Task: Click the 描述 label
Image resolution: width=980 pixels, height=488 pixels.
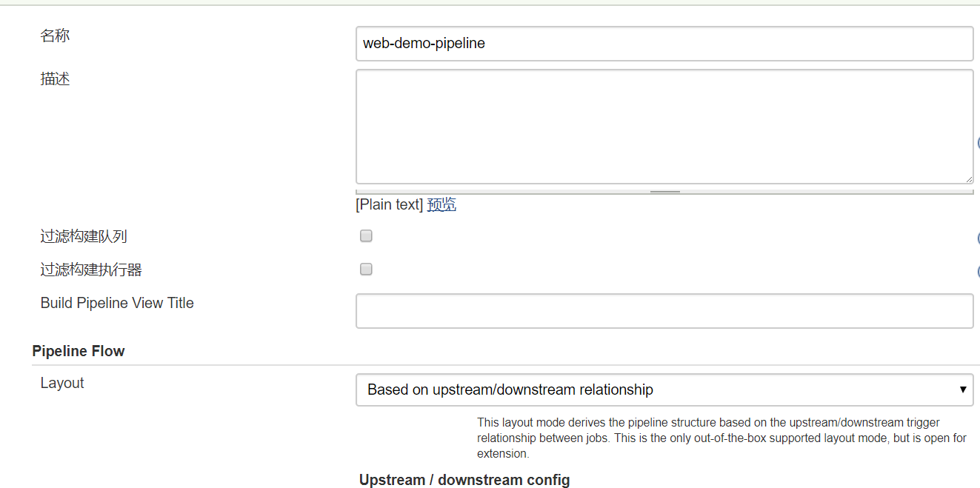Action: point(55,79)
